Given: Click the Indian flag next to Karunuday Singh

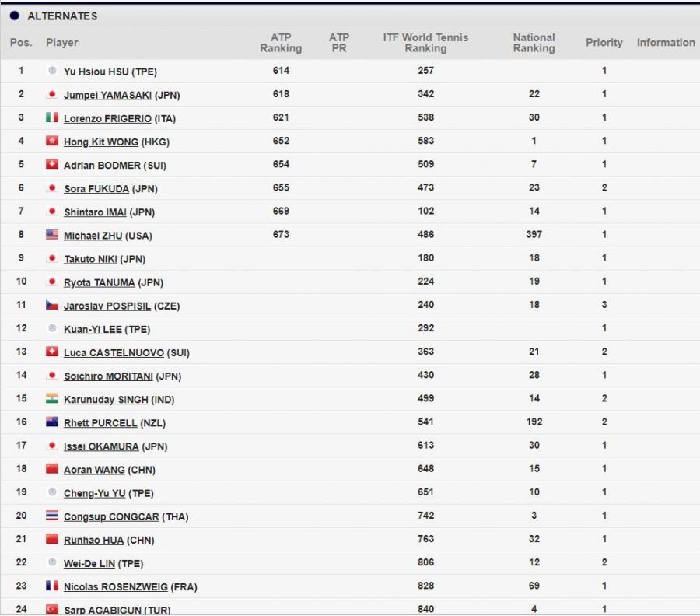Looking at the screenshot, I should pos(52,398).
